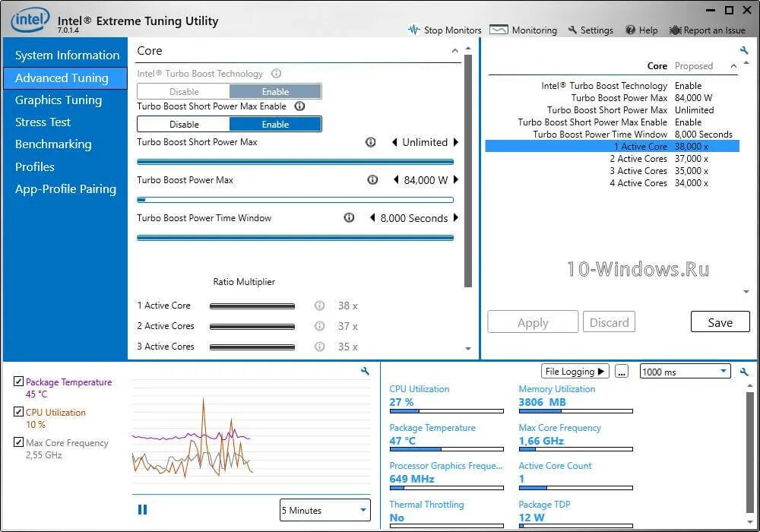The image size is (760, 532).
Task: Click the 1 Active Core ratio slider
Action: (252, 306)
